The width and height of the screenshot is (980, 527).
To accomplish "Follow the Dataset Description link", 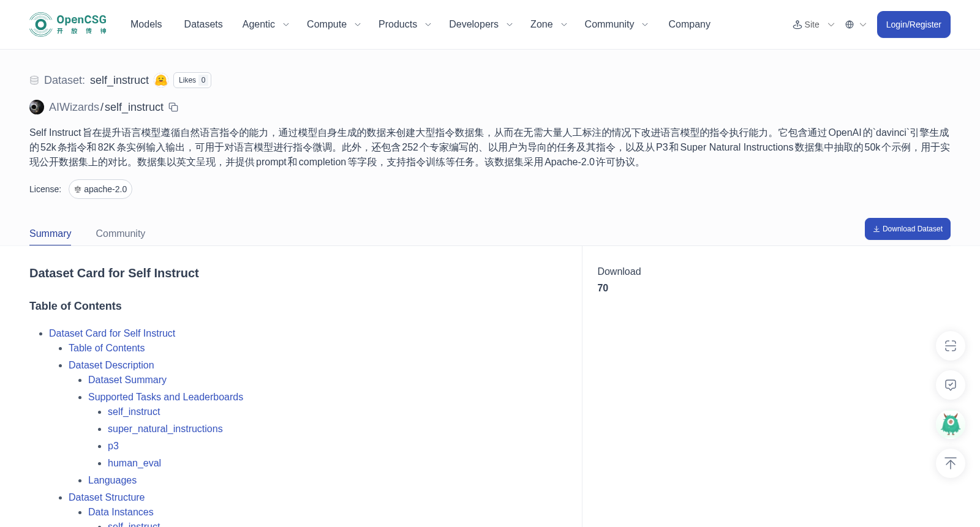I will click(111, 365).
